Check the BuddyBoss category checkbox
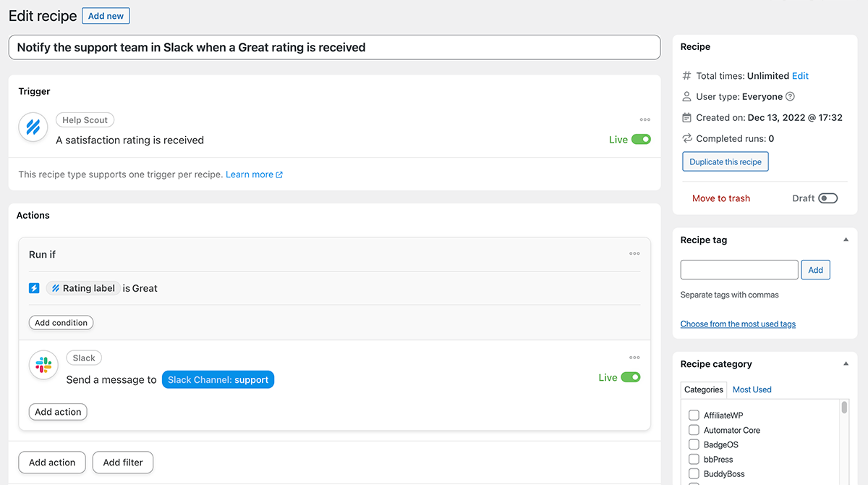 click(694, 473)
